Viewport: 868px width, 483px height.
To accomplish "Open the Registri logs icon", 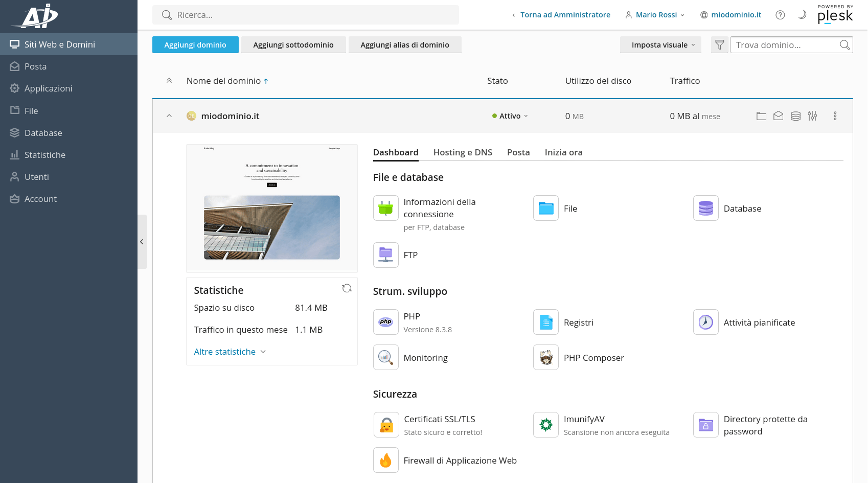I will point(546,322).
